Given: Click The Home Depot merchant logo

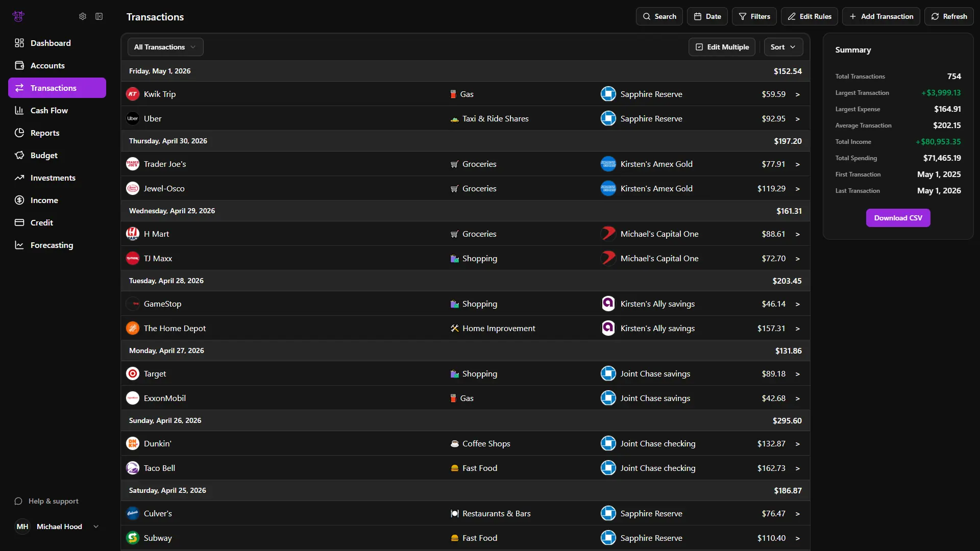Looking at the screenshot, I should click(133, 328).
